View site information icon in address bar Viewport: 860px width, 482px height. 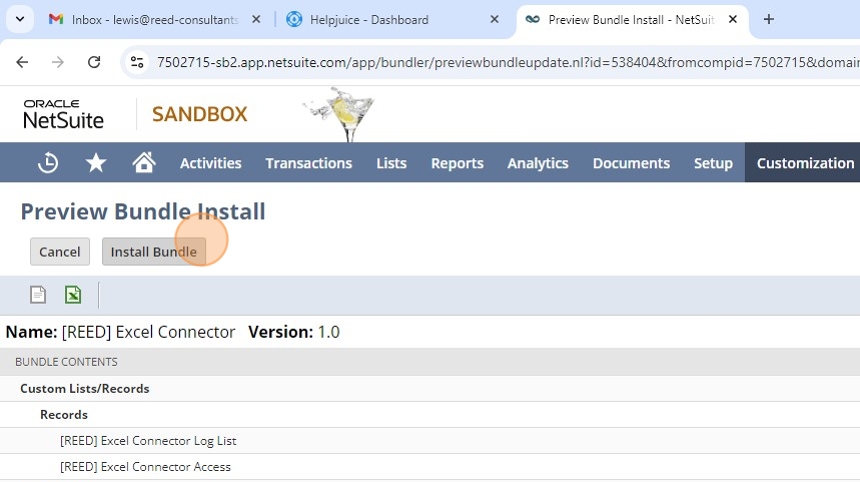click(x=137, y=62)
